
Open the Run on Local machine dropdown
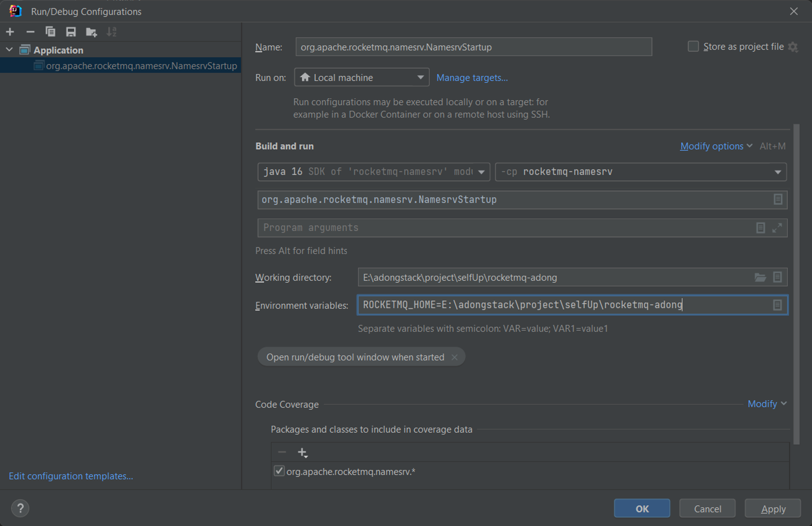point(362,77)
